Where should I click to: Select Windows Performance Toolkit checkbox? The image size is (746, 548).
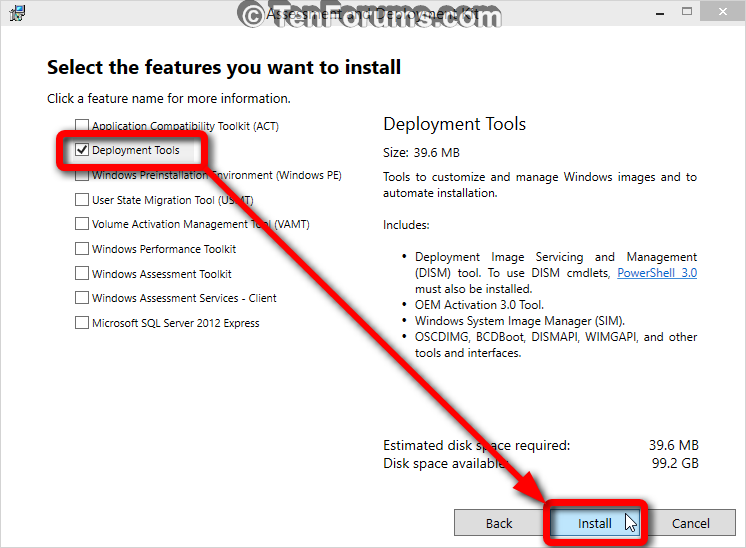coord(82,248)
